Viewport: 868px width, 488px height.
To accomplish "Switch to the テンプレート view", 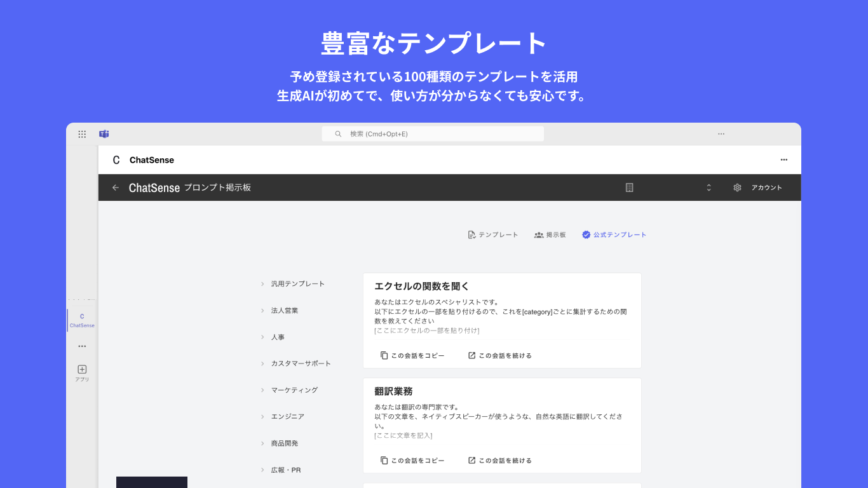I will [492, 234].
